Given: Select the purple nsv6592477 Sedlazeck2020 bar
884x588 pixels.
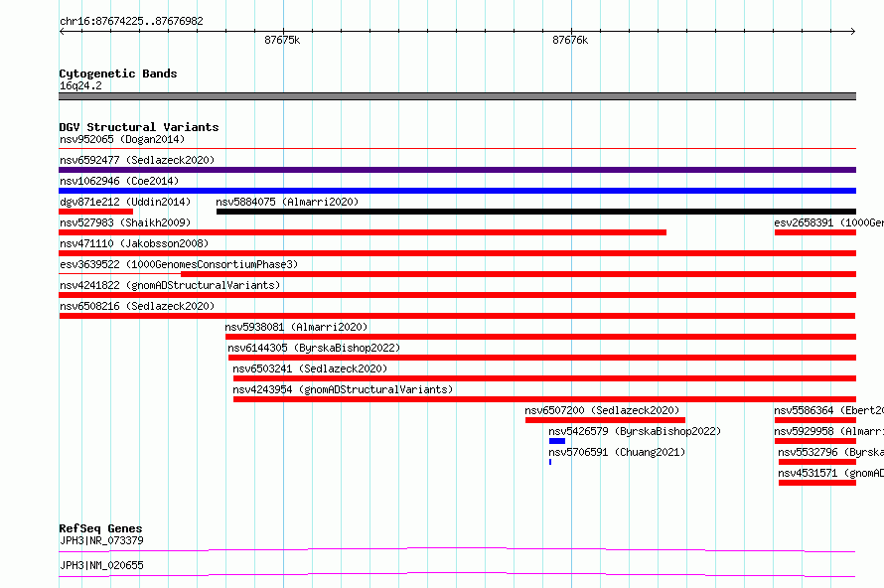Looking at the screenshot, I should (x=457, y=170).
